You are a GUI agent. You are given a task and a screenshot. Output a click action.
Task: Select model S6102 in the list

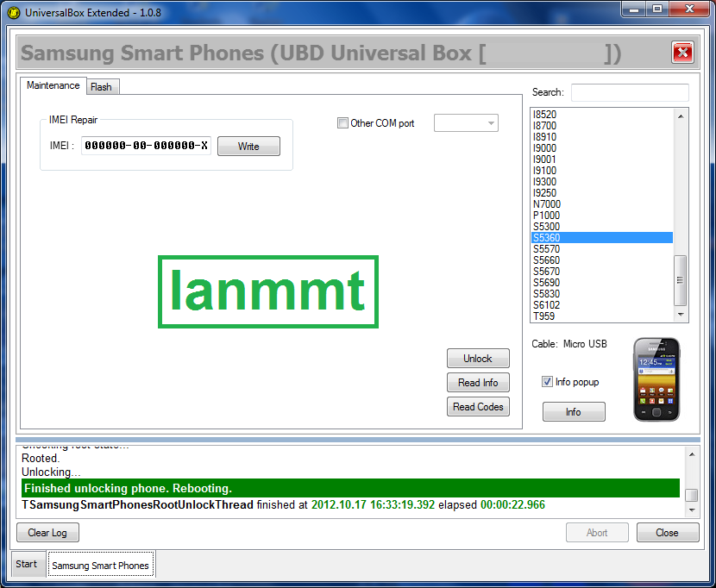(602, 304)
